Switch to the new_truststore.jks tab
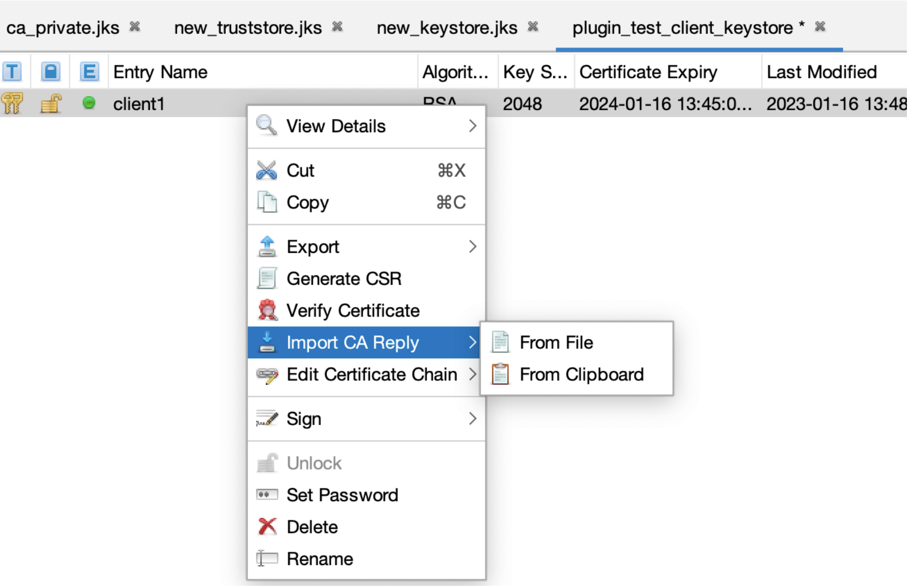The image size is (909, 588). click(x=248, y=28)
